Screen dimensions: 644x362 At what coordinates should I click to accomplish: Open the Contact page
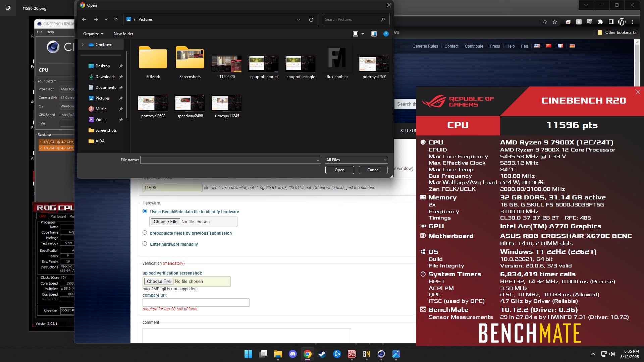[x=451, y=46]
